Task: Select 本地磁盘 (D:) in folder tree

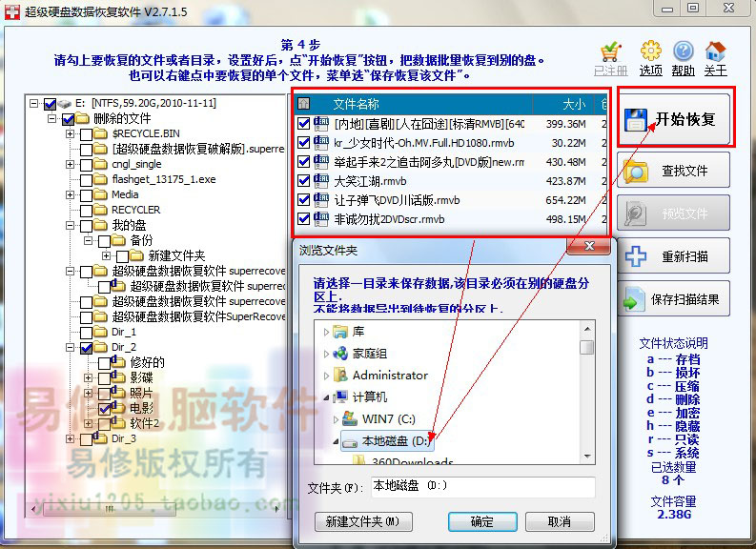Action: 387,440
